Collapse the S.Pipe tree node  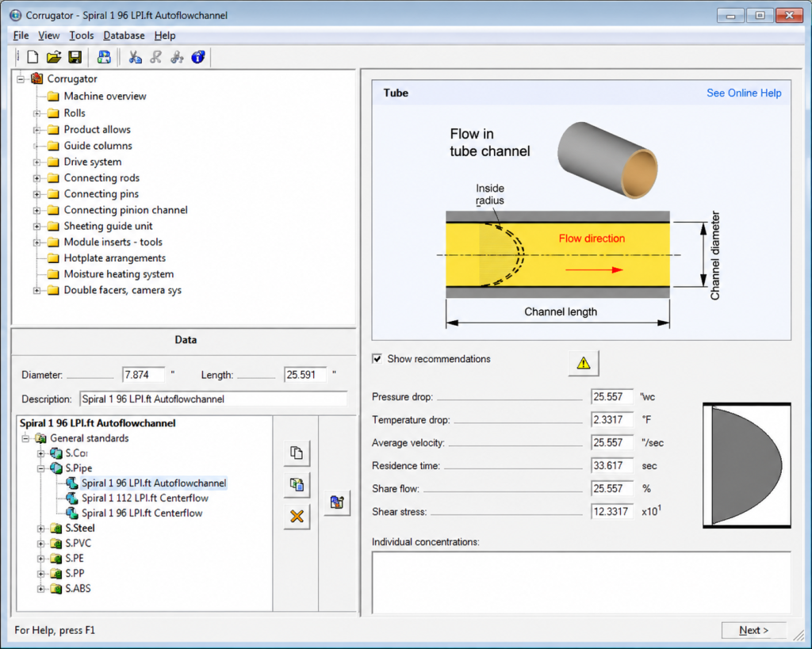(x=41, y=468)
